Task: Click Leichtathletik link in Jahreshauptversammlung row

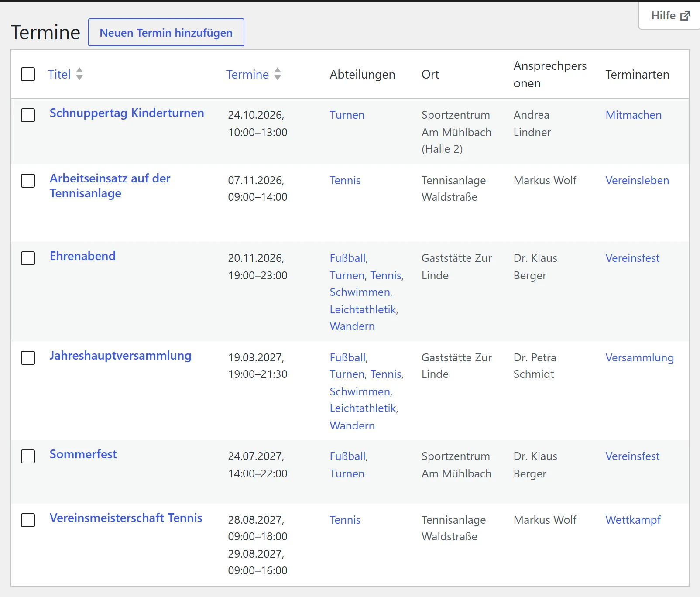Action: pyautogui.click(x=363, y=408)
